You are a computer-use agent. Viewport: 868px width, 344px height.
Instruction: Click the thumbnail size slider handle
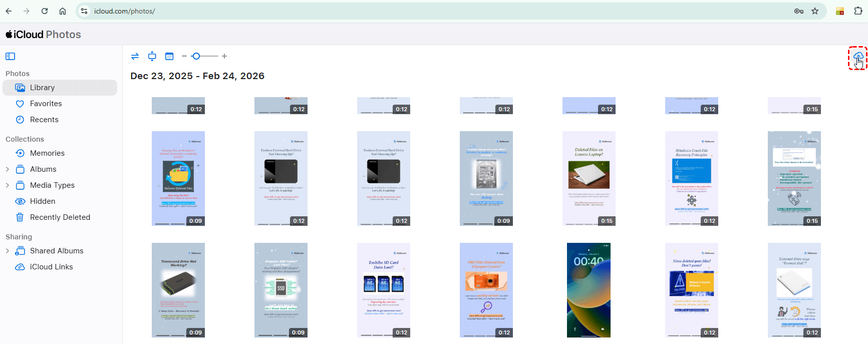pos(196,56)
